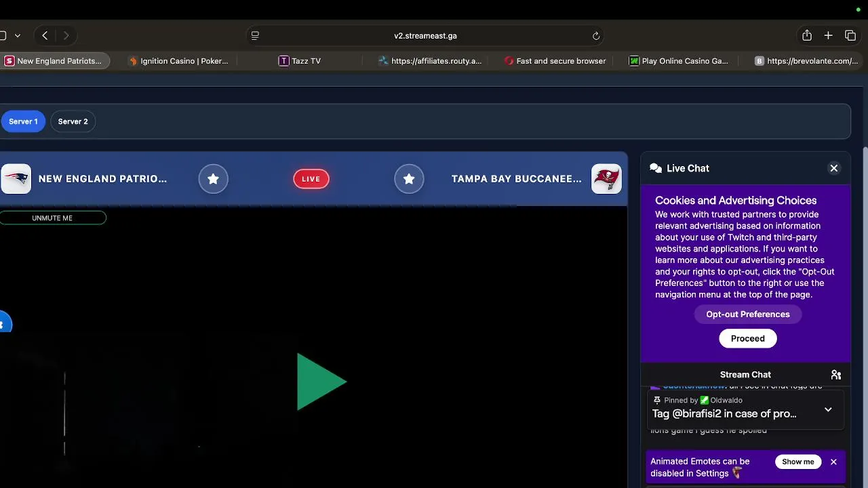
Task: Click the reader/page icon in address bar
Action: 255,35
